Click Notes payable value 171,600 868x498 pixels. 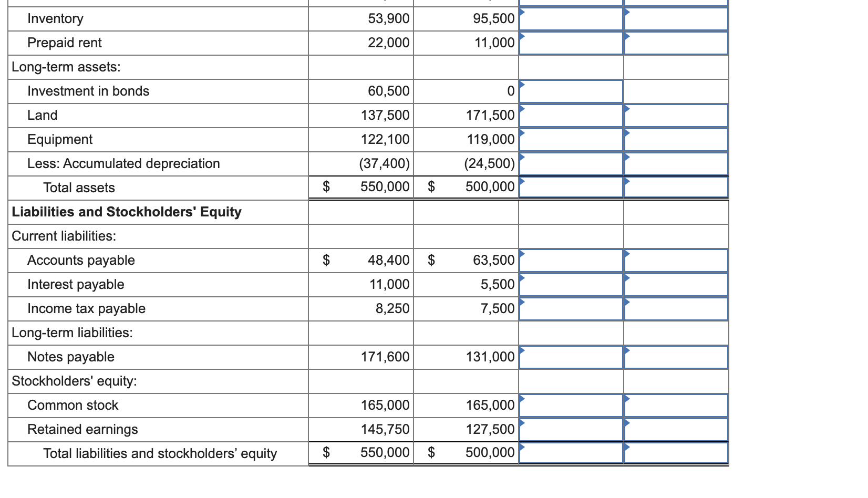pyautogui.click(x=385, y=357)
